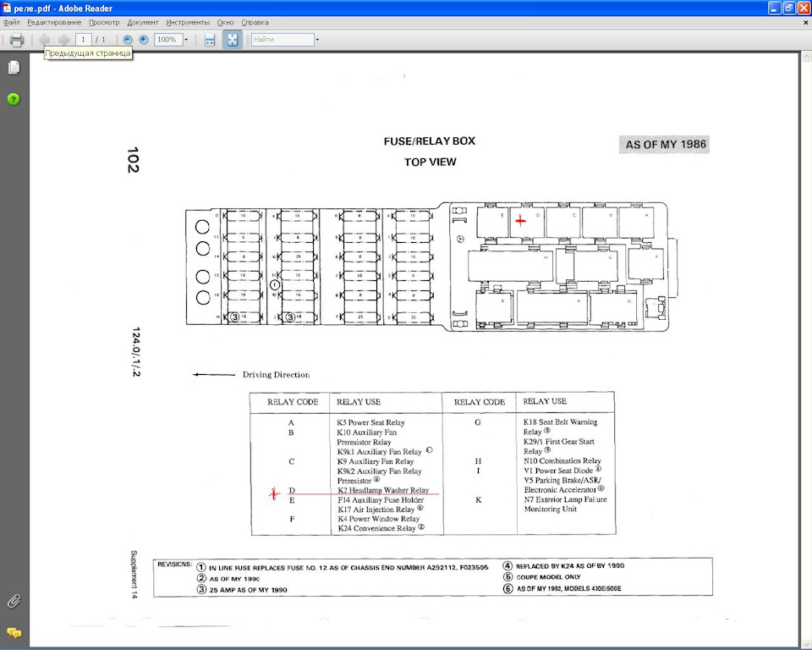Click the 100% zoom level field
The image size is (812, 650).
tap(168, 40)
